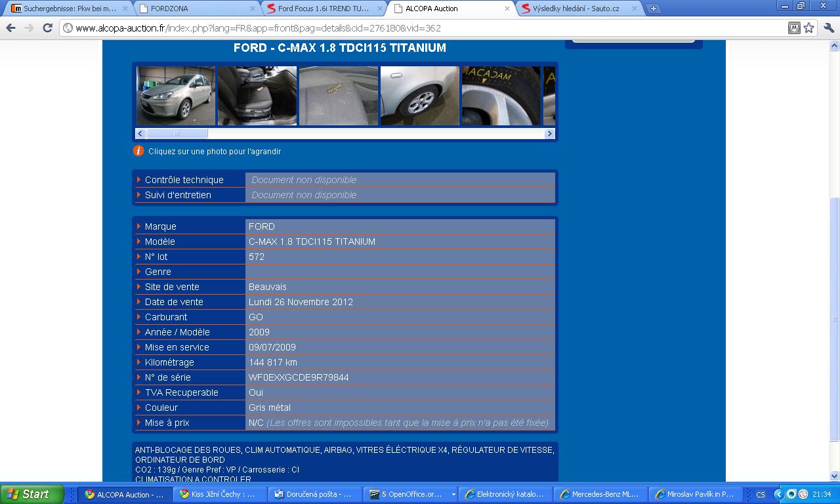This screenshot has width=840, height=504.
Task: Open a new browser tab
Action: click(654, 9)
